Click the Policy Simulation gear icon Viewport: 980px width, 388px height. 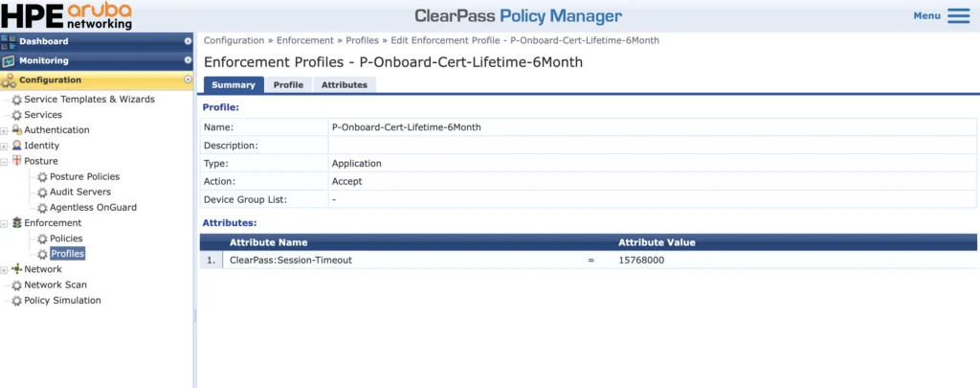pos(17,301)
